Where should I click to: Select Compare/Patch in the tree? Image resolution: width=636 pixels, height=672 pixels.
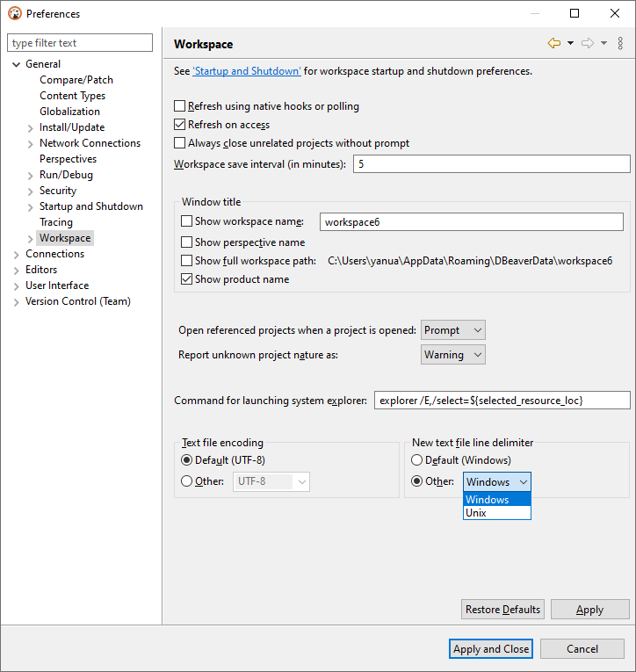click(76, 80)
